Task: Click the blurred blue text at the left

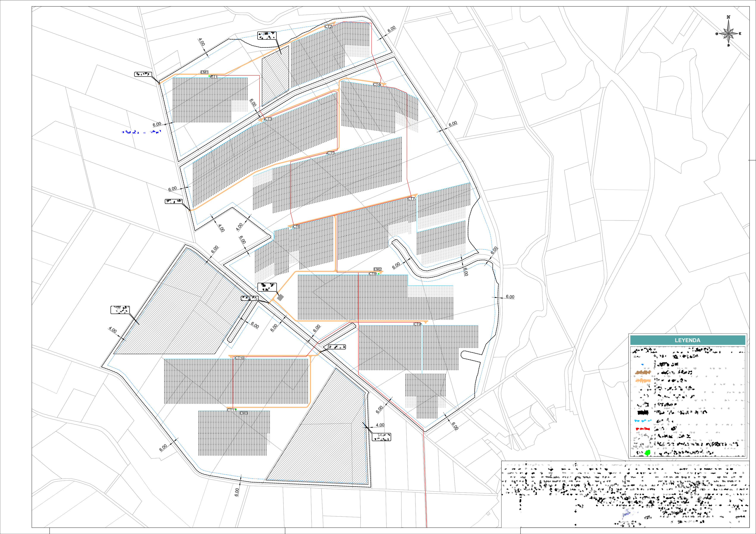Action: click(142, 132)
